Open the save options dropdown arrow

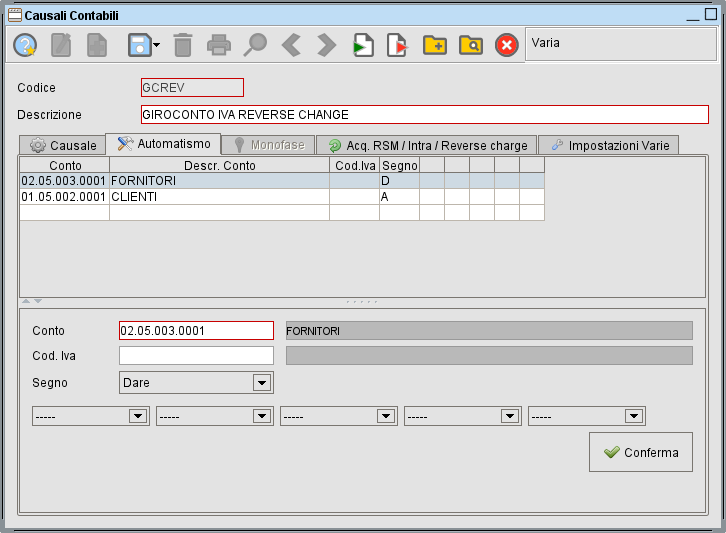tap(156, 45)
